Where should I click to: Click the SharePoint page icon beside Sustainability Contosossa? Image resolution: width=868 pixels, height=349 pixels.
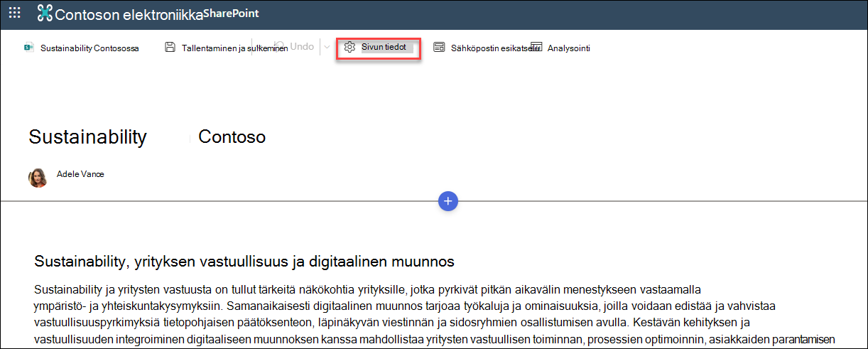(x=29, y=48)
